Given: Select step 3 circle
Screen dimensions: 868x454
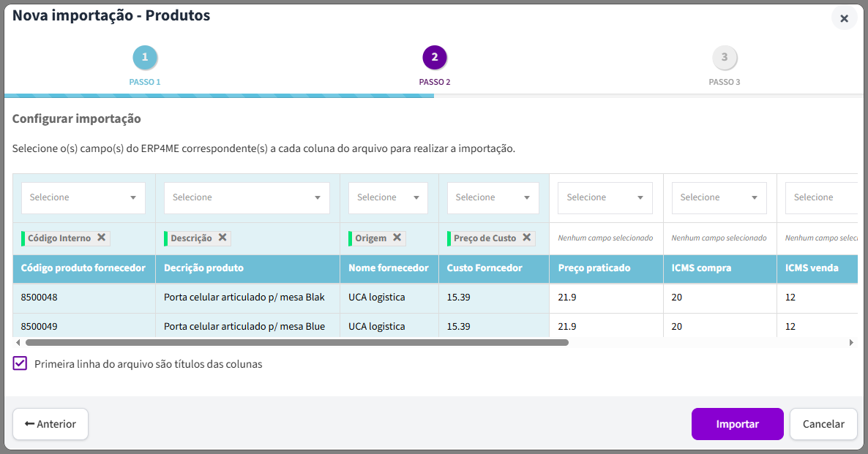Looking at the screenshot, I should pyautogui.click(x=724, y=57).
